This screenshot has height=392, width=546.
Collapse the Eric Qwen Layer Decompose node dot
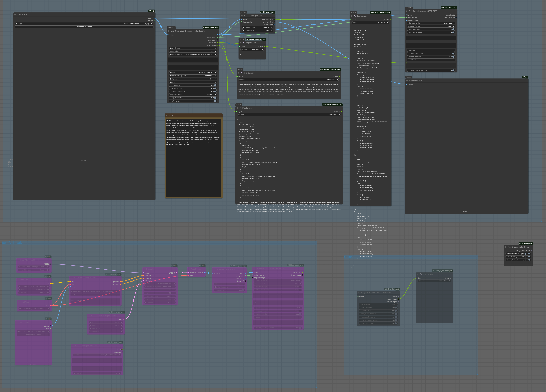point(169,31)
